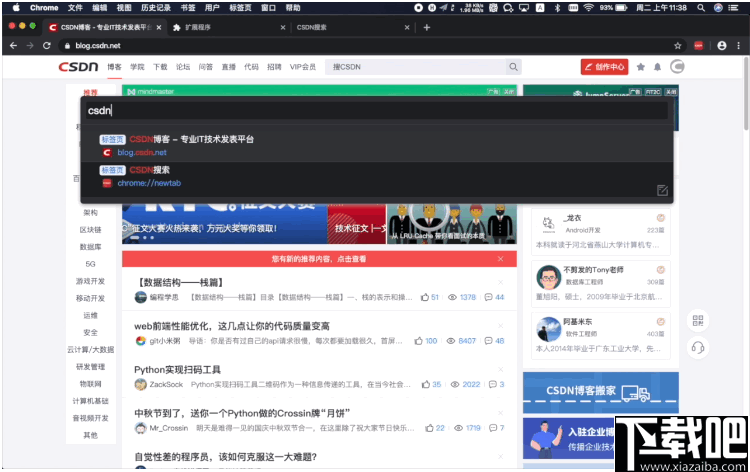This screenshot has width=750, height=472.
Task: Like the web前端性能优化 article thumbs-up icon
Action: 419,340
